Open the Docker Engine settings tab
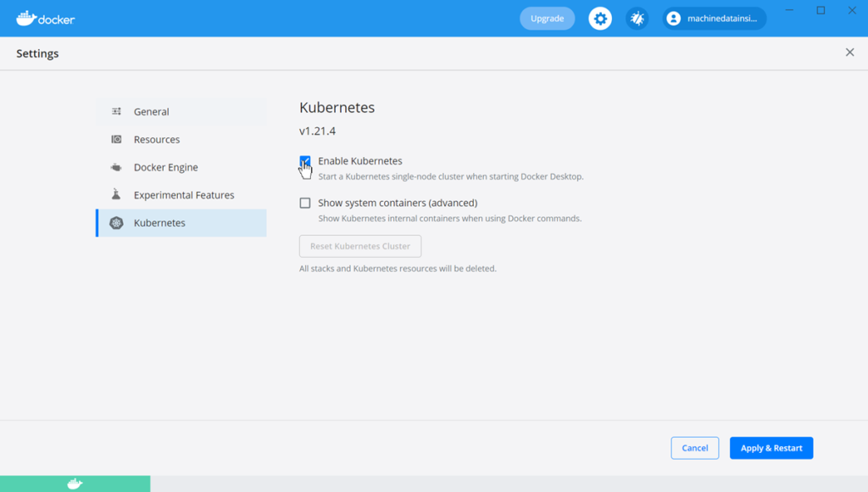The width and height of the screenshot is (868, 492). (165, 167)
